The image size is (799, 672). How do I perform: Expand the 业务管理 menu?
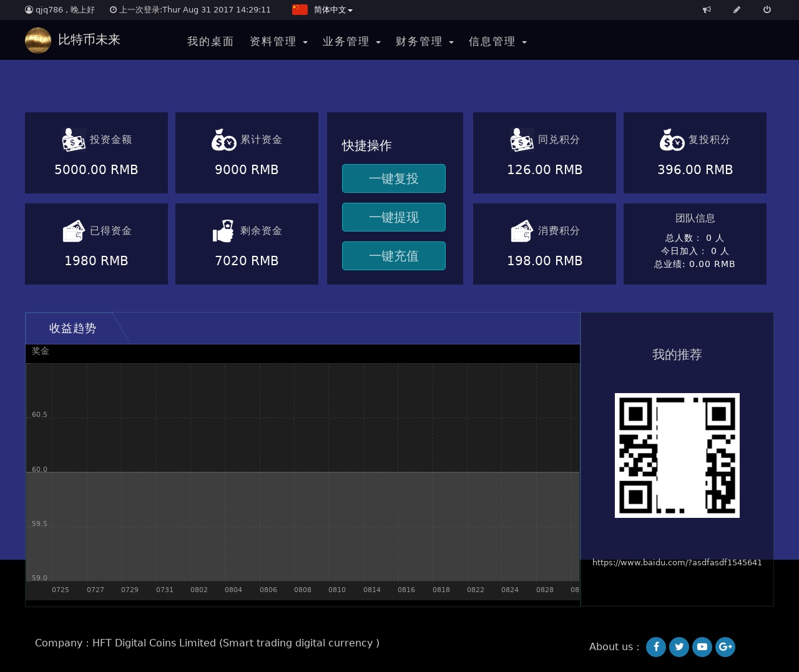click(351, 41)
